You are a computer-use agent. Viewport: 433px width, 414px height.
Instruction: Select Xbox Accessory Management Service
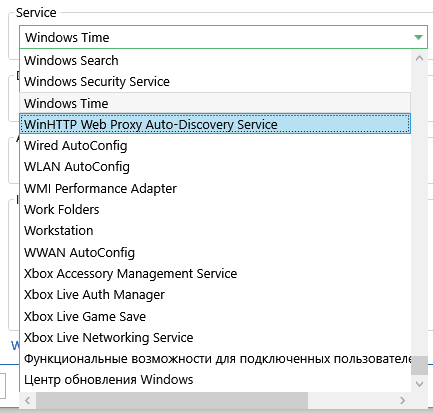(215, 274)
